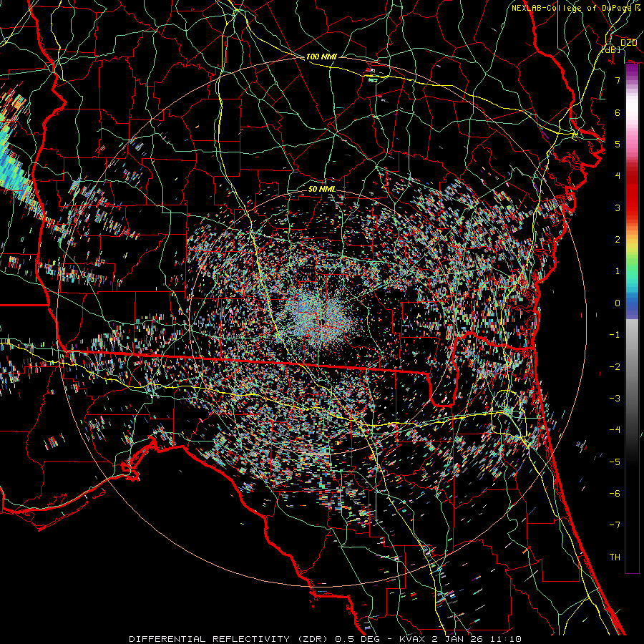Click the -6 value on color scale
644x644 pixels.
click(615, 494)
